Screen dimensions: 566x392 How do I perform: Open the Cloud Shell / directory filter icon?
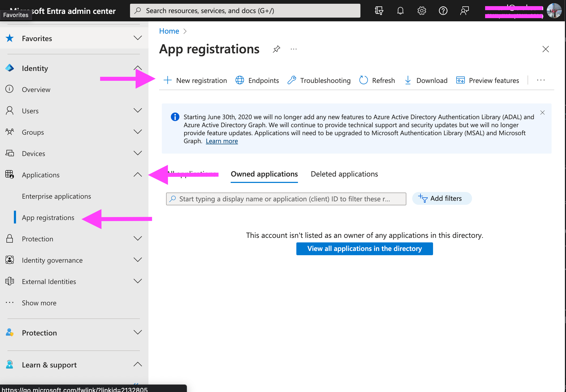point(379,11)
